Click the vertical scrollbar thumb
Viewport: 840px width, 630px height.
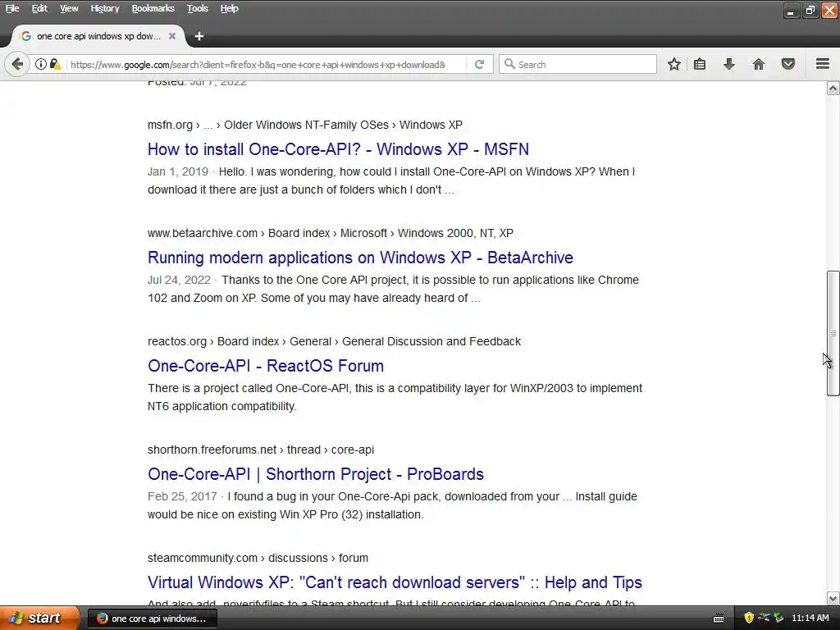pos(833,333)
